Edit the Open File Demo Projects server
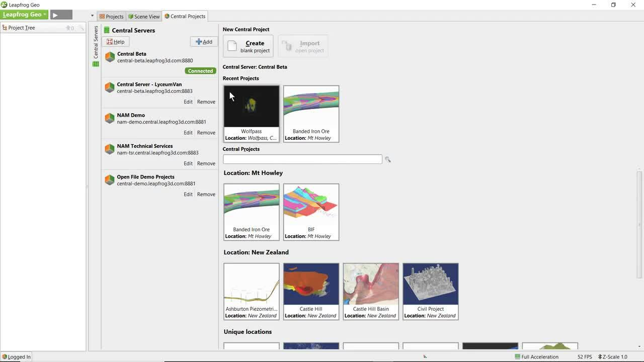Screen dimensions: 644x362 pyautogui.click(x=188, y=194)
